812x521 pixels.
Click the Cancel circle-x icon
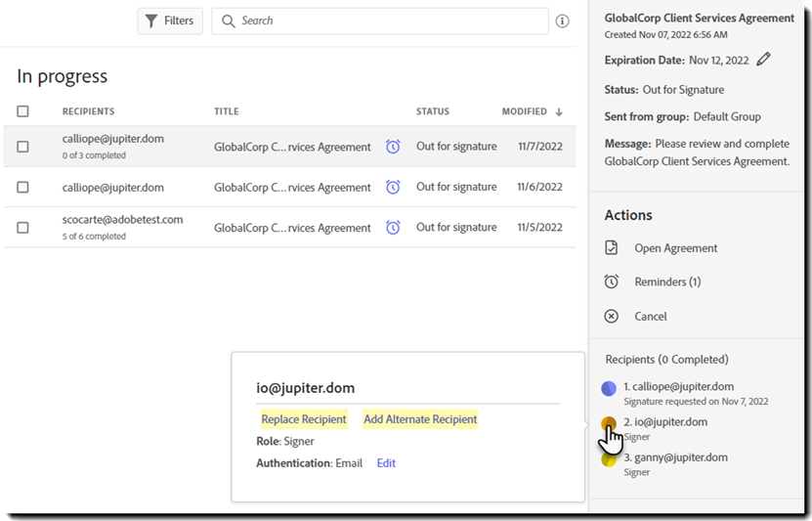click(x=612, y=316)
